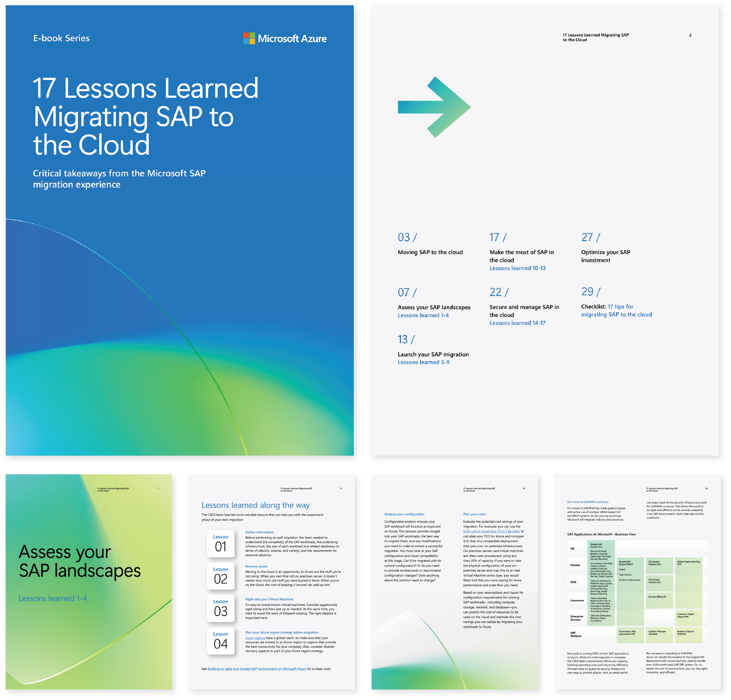Image resolution: width=731 pixels, height=700 pixels.
Task: Select the Lesson 01 card
Action: [221, 543]
